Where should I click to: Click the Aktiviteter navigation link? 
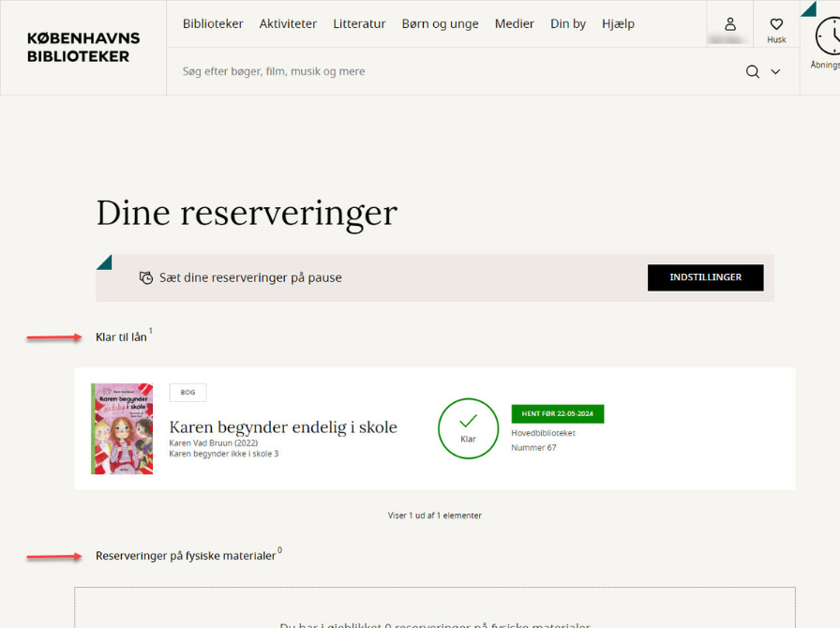(288, 24)
